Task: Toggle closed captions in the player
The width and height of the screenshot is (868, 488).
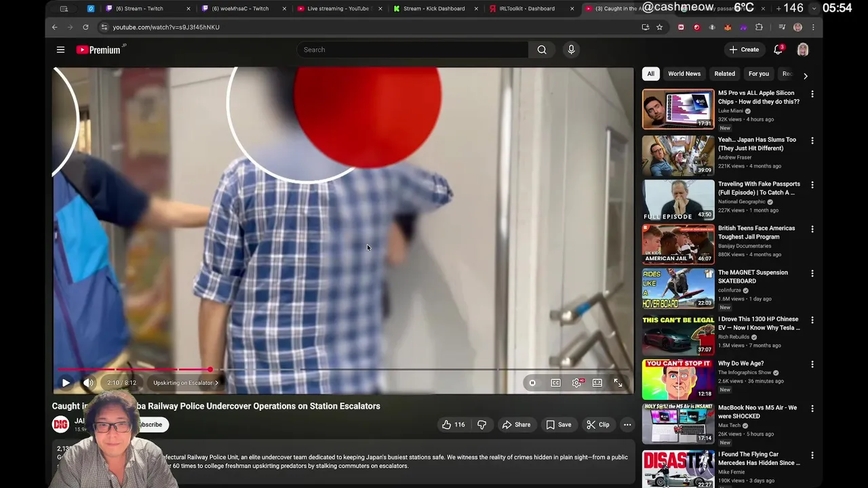Action: (555, 383)
